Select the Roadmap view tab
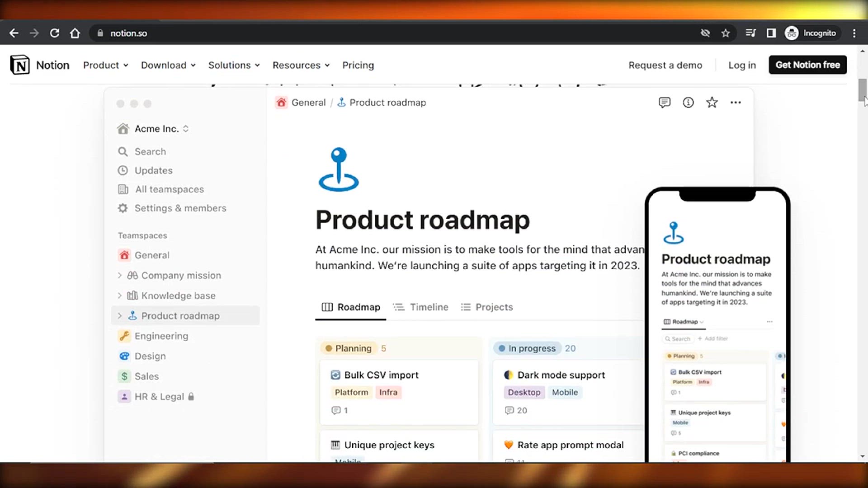The width and height of the screenshot is (868, 488). (351, 307)
